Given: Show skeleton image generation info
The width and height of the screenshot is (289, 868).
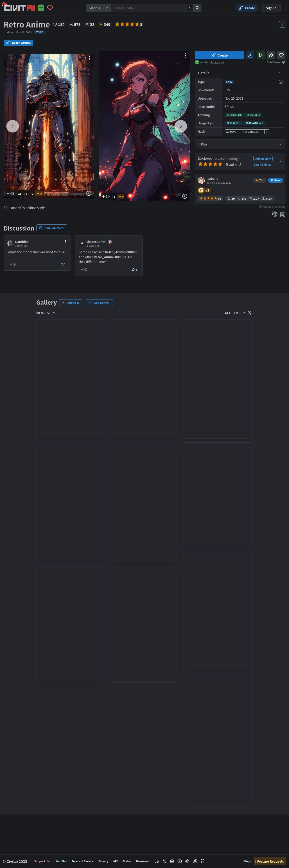Looking at the screenshot, I should point(89,193).
